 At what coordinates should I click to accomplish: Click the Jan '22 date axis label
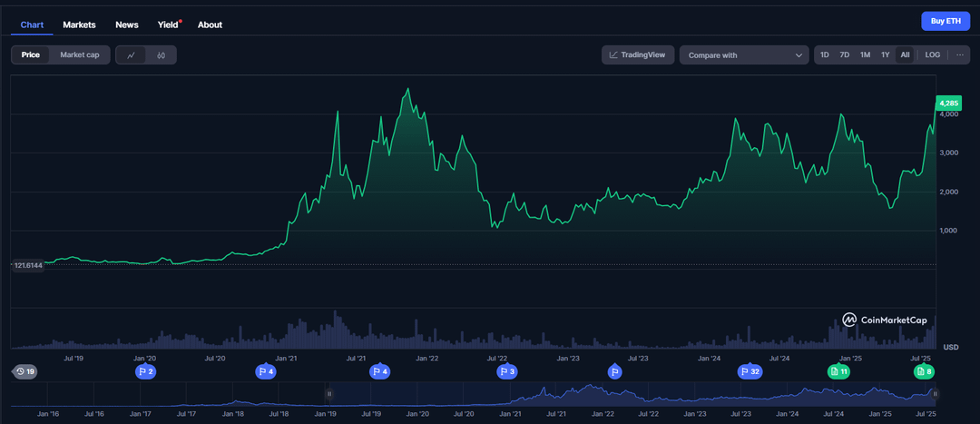click(x=427, y=359)
